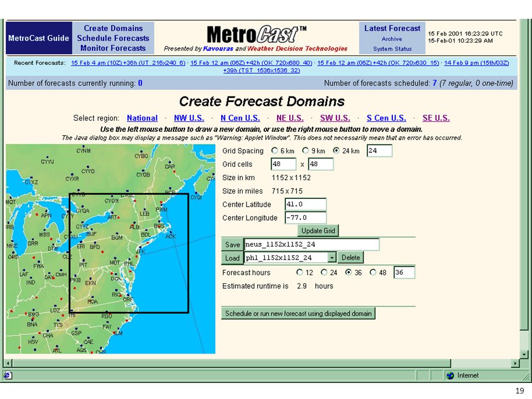Image resolution: width=532 pixels, height=399 pixels.
Task: Click the second grid cells field
Action: [321, 164]
